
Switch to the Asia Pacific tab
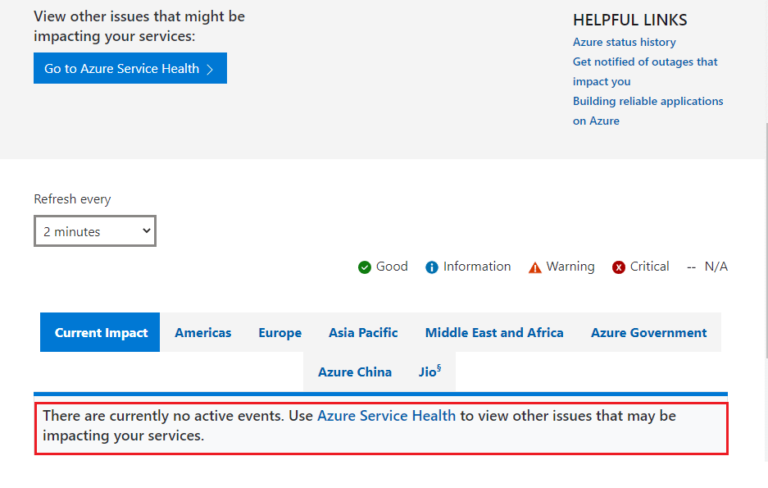[x=363, y=333]
